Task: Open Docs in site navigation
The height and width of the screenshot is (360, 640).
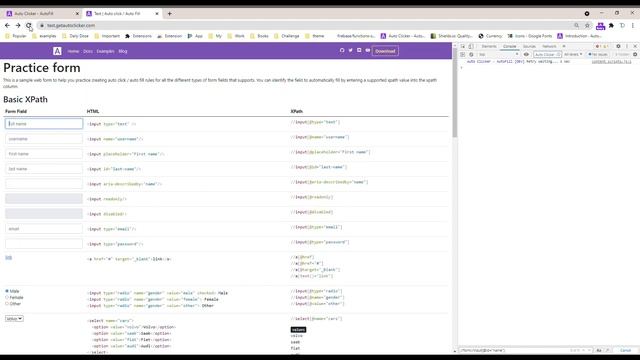Action: [x=88, y=51]
